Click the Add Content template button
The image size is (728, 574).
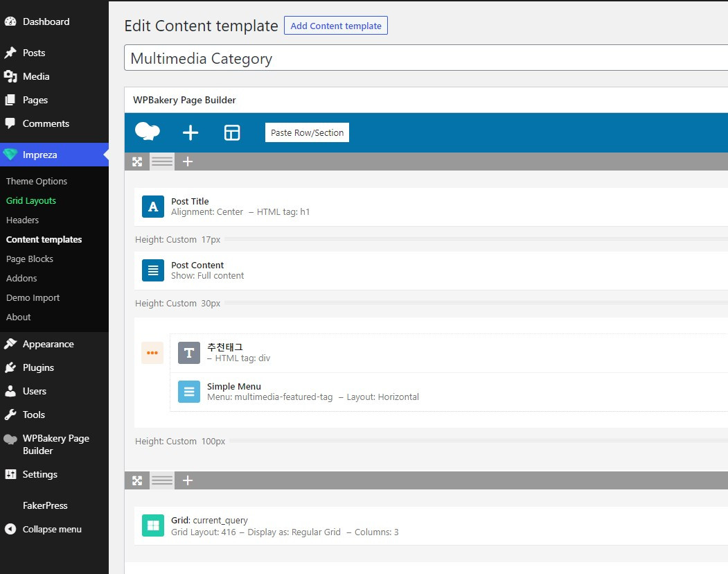[x=336, y=26]
